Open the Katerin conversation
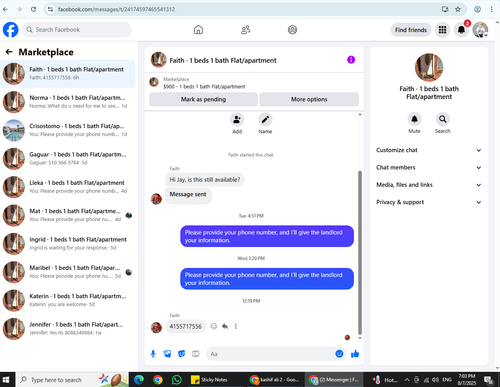500x387 pixels. pos(68,300)
